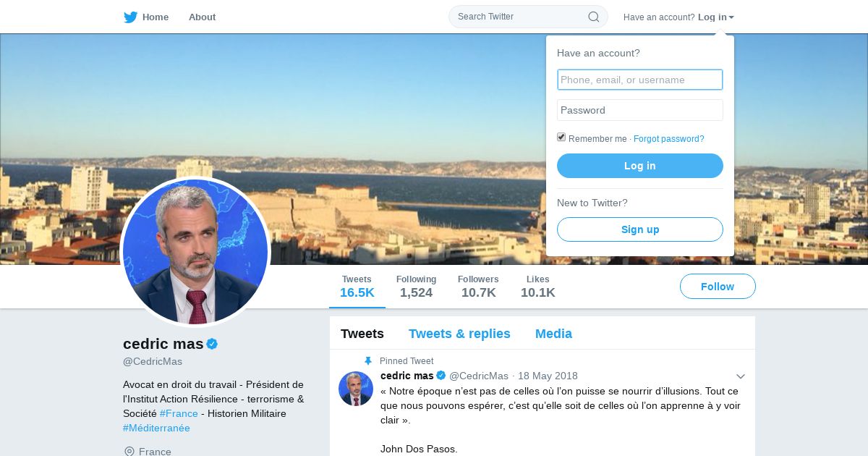The height and width of the screenshot is (456, 868).
Task: Click the pinned tweet pin icon
Action: (x=368, y=361)
